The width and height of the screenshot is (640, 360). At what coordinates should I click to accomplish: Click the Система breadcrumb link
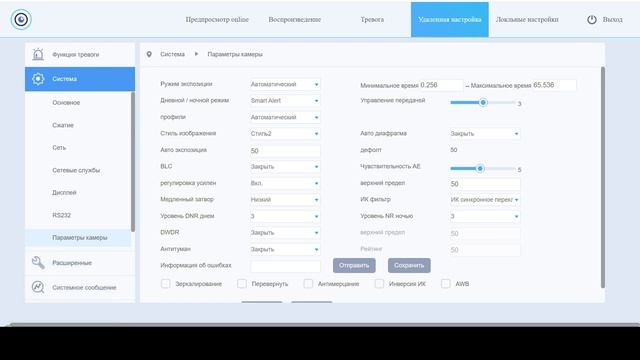click(172, 54)
